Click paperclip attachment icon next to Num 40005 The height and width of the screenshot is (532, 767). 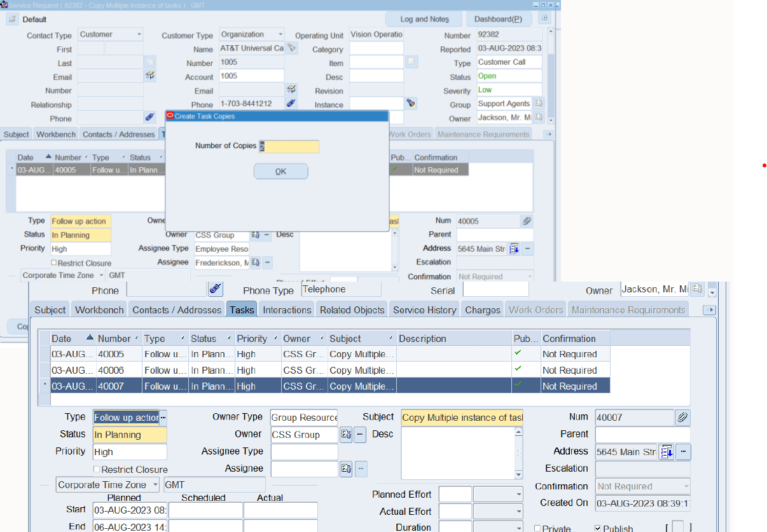pos(527,221)
